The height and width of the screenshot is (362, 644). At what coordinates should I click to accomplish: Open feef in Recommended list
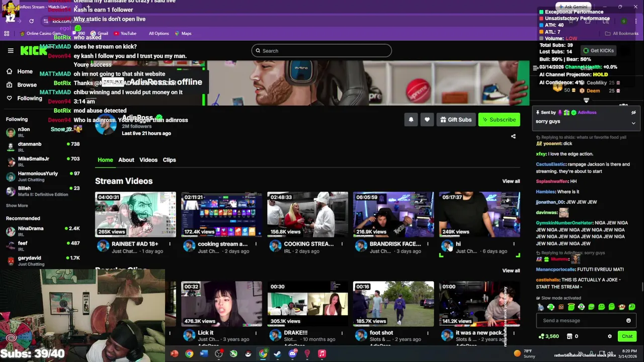pyautogui.click(x=43, y=246)
